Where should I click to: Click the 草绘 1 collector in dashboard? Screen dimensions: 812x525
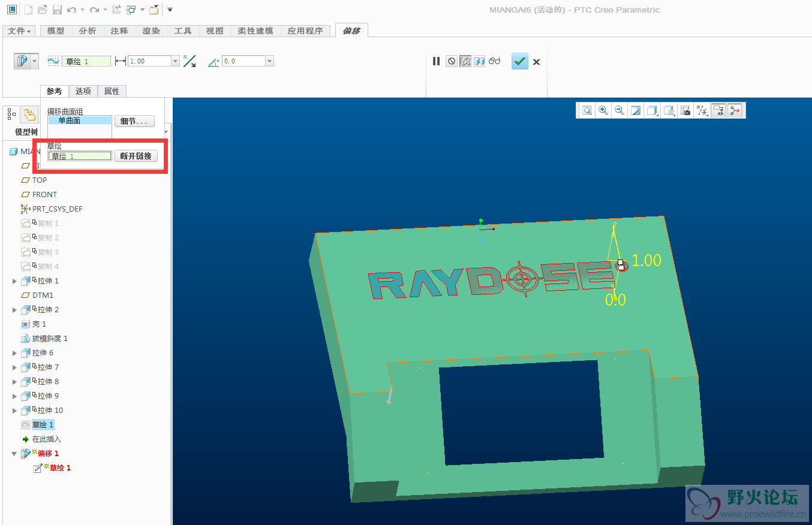(86, 61)
